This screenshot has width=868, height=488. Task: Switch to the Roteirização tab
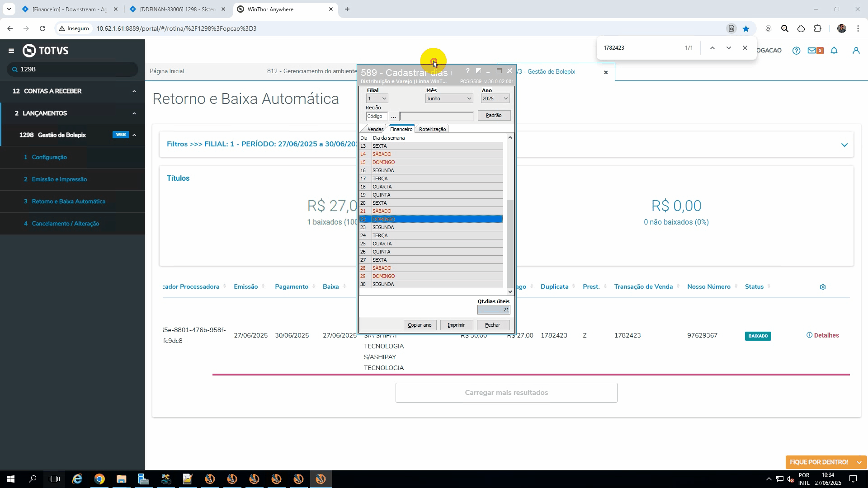[x=432, y=129]
